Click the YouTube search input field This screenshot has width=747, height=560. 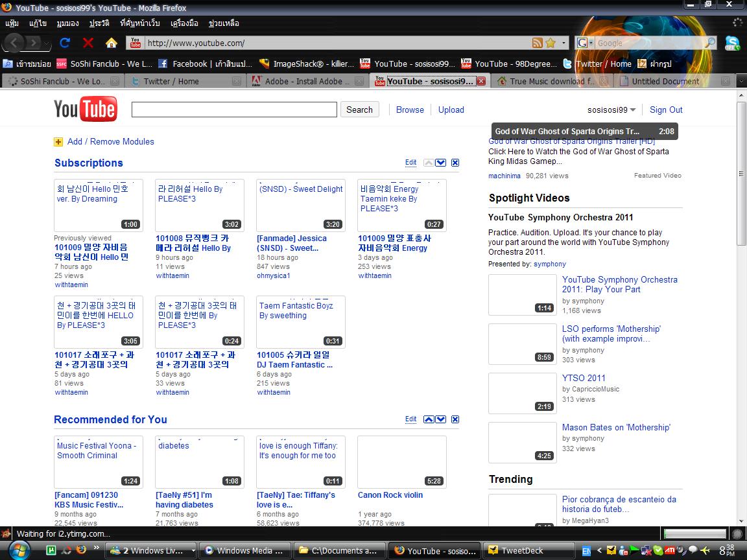(234, 110)
